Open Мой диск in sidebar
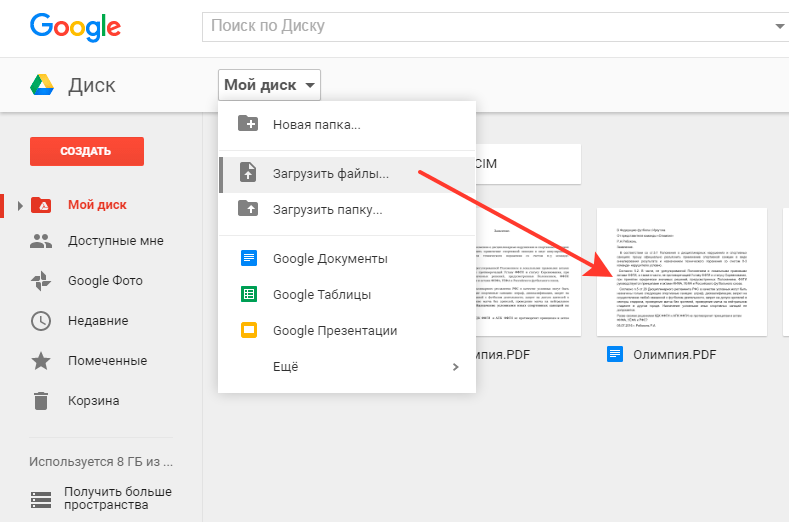Screen dimensions: 789x522 click(97, 205)
